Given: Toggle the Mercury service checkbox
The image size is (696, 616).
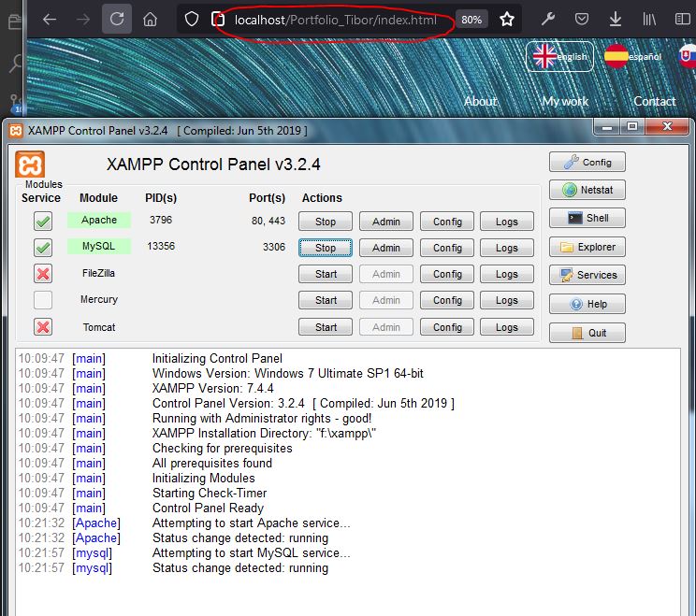Looking at the screenshot, I should pyautogui.click(x=43, y=300).
